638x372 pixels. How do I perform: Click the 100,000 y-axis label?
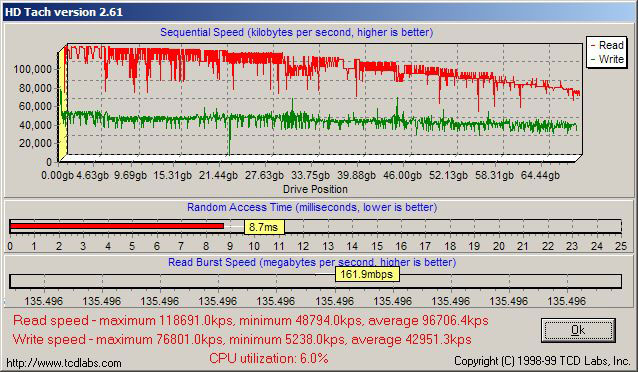pos(33,69)
